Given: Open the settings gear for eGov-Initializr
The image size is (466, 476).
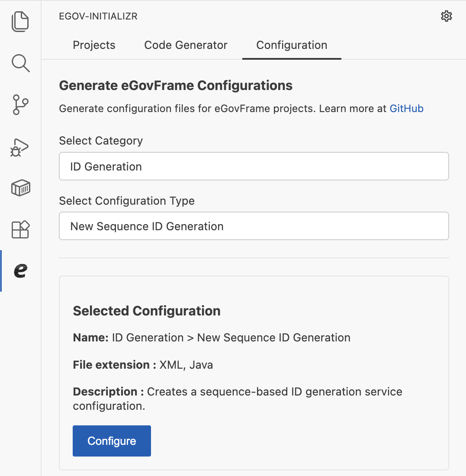Looking at the screenshot, I should pyautogui.click(x=446, y=16).
